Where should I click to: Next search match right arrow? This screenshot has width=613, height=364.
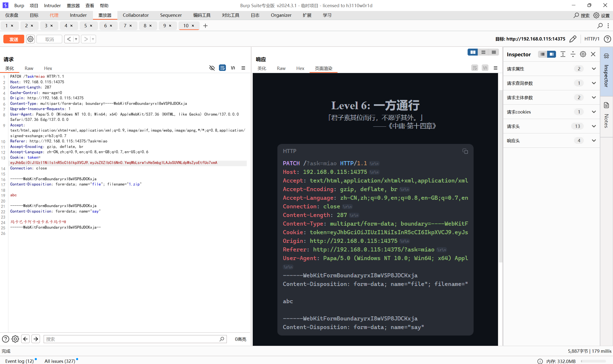[x=36, y=339]
